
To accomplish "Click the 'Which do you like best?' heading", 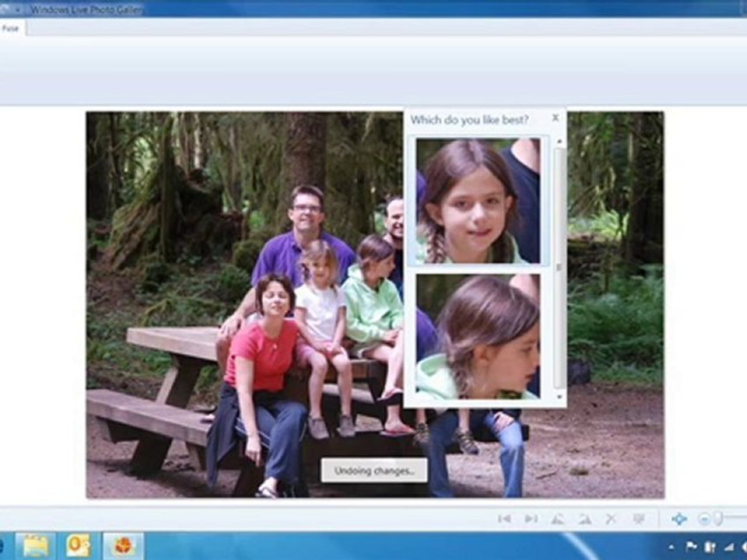I will click(470, 120).
